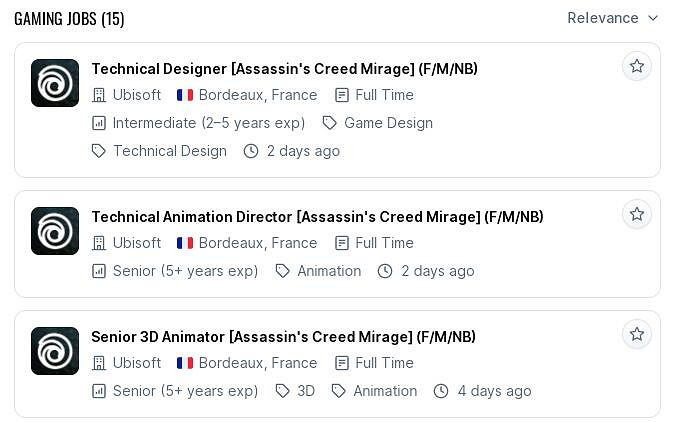Click the clock icon beside 4 days ago
Screen dimensions: 675x422
(x=441, y=391)
